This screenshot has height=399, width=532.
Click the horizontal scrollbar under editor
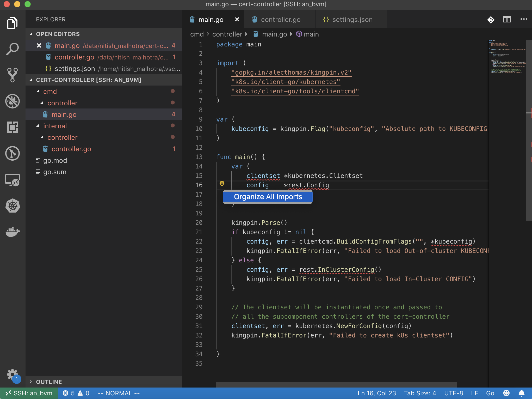(336, 385)
